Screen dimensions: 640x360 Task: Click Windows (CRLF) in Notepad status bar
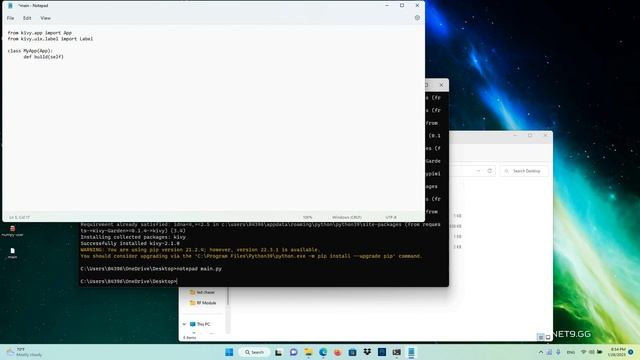click(x=347, y=218)
